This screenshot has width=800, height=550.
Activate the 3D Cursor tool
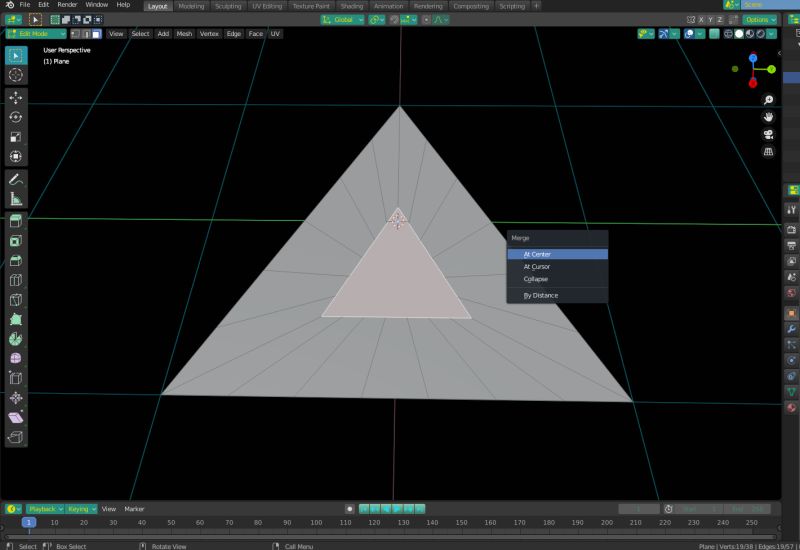pos(16,75)
